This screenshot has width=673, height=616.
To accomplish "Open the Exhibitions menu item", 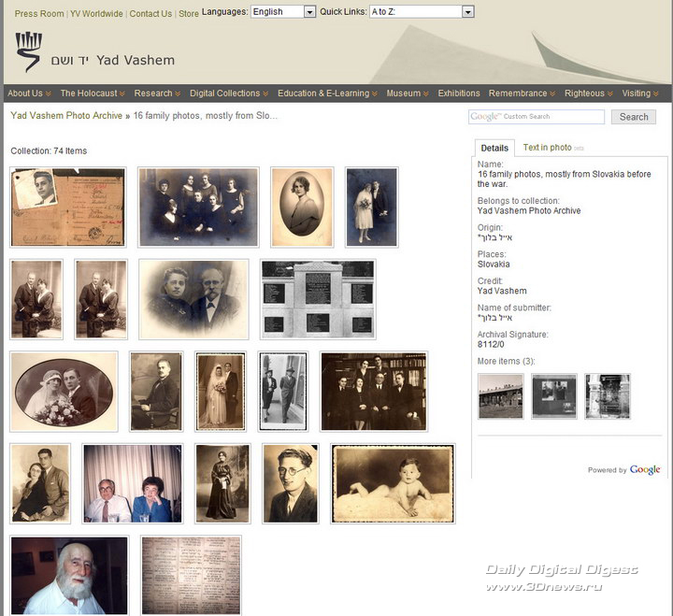I will click(459, 93).
